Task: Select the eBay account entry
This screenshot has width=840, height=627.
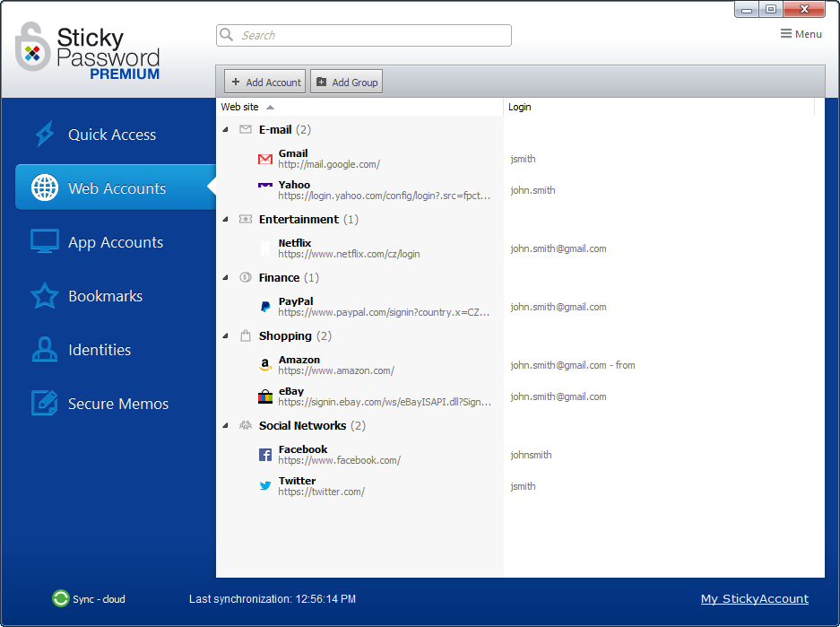Action: point(520,396)
